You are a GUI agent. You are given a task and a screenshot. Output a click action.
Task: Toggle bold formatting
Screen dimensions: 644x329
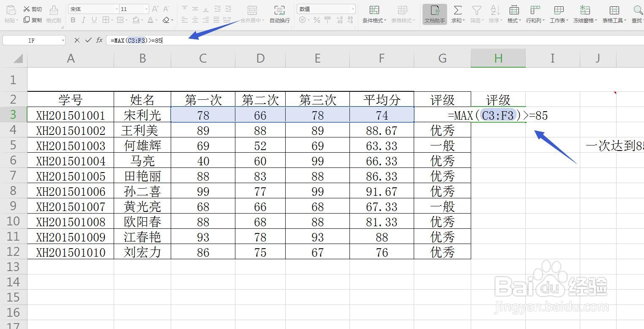(x=73, y=20)
